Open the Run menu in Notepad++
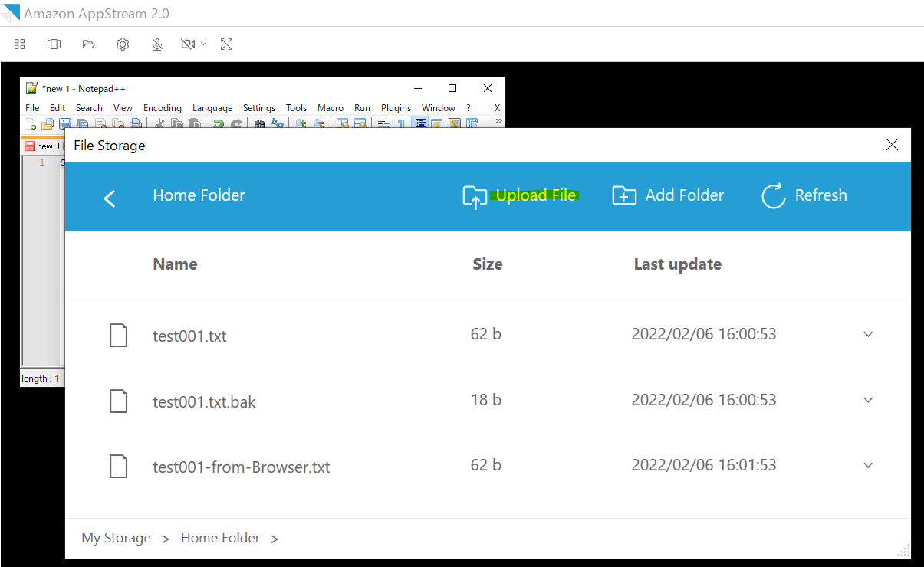924x567 pixels. click(x=362, y=108)
